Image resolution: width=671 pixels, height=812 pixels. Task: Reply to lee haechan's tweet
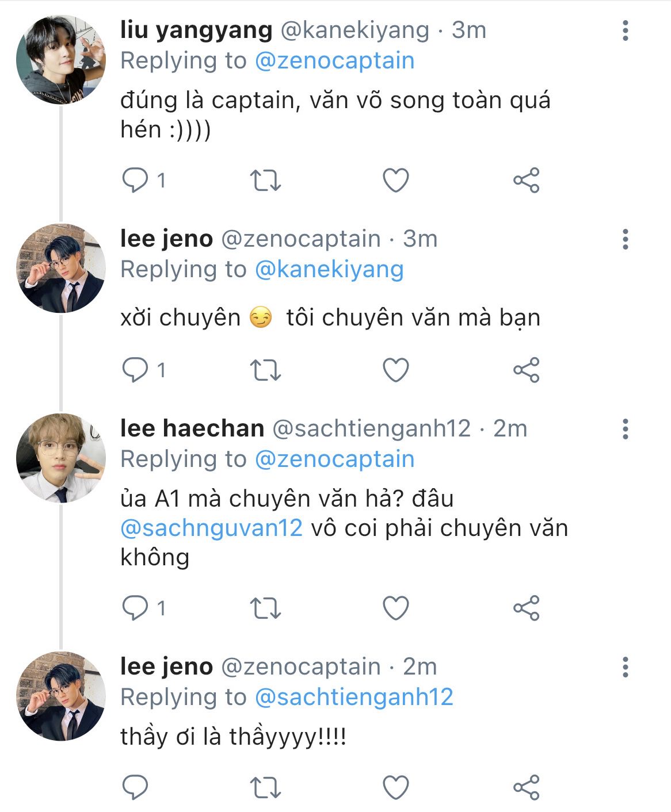[x=135, y=608]
